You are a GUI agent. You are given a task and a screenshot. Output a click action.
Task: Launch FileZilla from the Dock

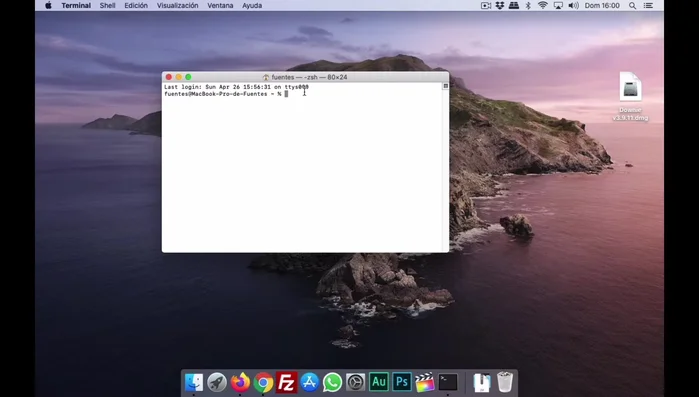286,382
